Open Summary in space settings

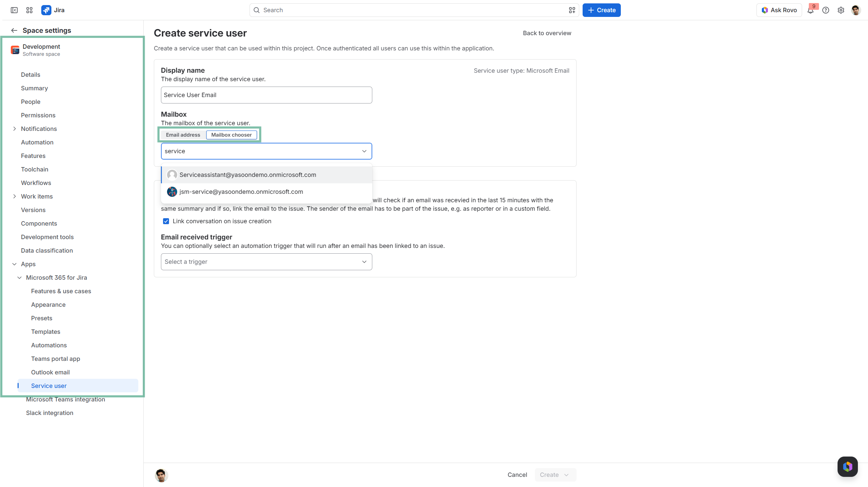[34, 88]
